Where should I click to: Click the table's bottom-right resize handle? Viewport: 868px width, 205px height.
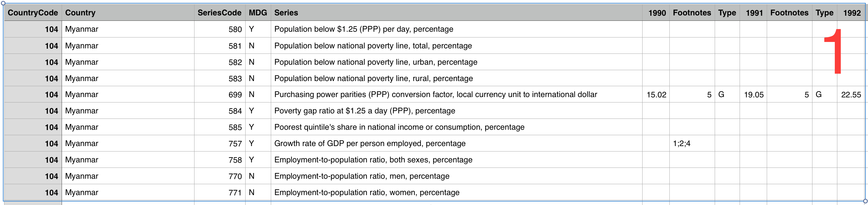pyautogui.click(x=865, y=201)
